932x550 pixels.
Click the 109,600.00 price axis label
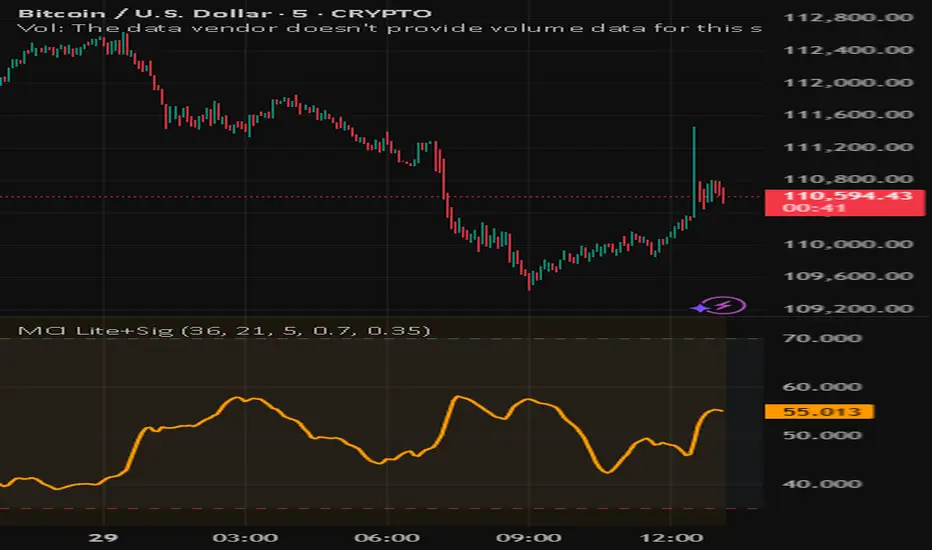[848, 276]
